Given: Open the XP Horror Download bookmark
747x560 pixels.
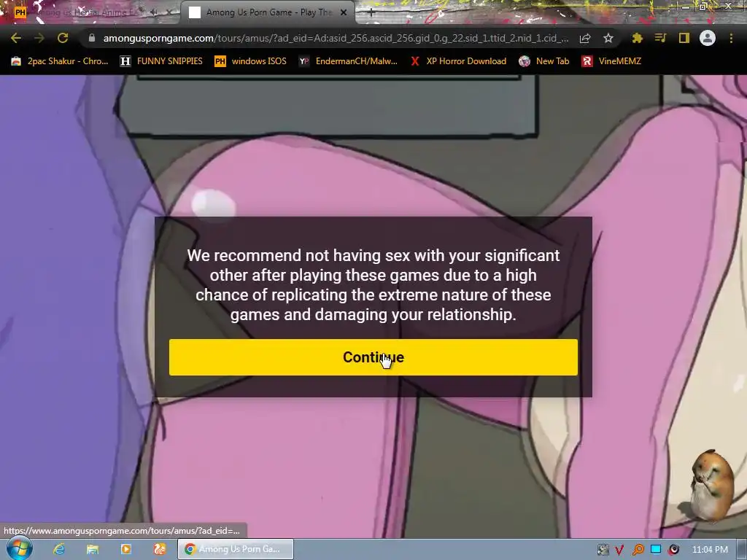Looking at the screenshot, I should (458, 61).
